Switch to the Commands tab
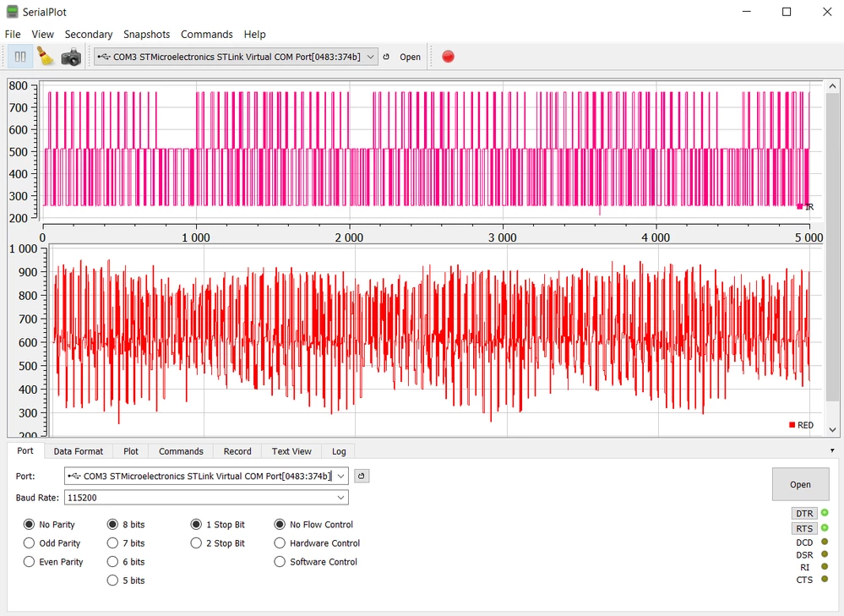This screenshot has height=616, width=844. click(181, 451)
